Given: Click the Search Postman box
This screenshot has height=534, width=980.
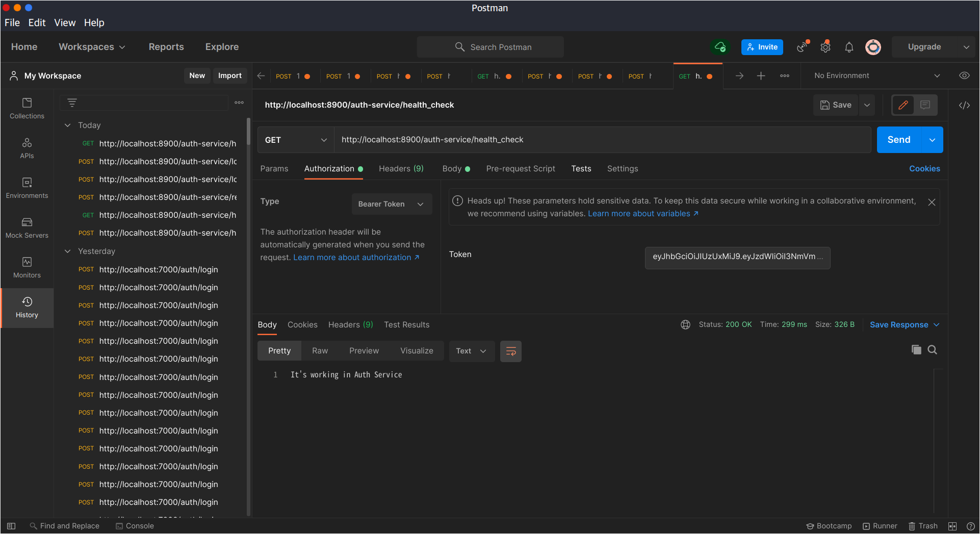Looking at the screenshot, I should (491, 47).
